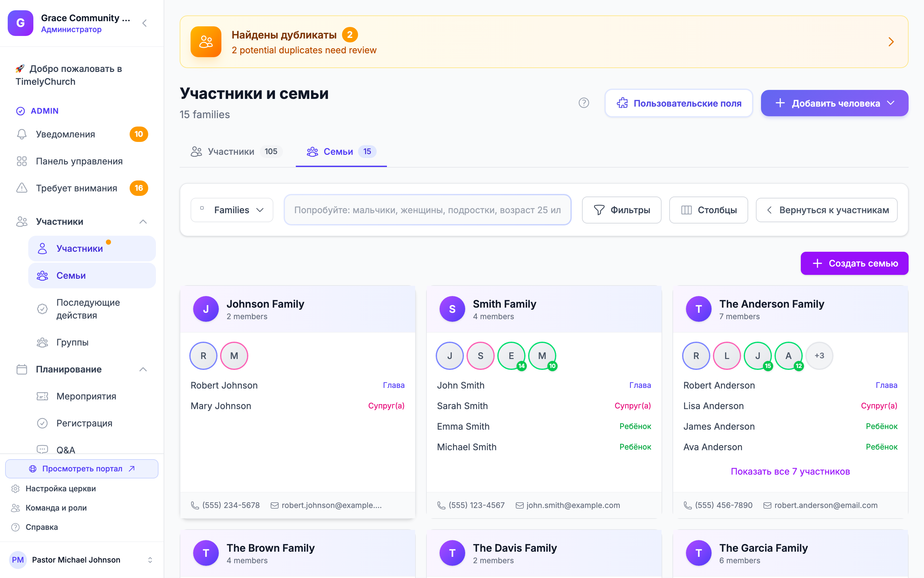This screenshot has width=924, height=578.
Task: Open Последующие действия in sidebar
Action: click(x=92, y=309)
